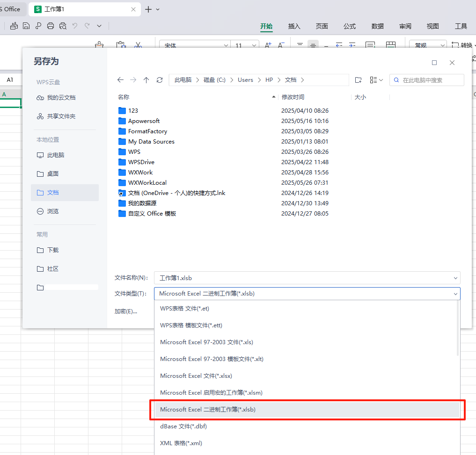Switch to the 插入 ribbon tab
This screenshot has width=476, height=455.
tap(294, 26)
